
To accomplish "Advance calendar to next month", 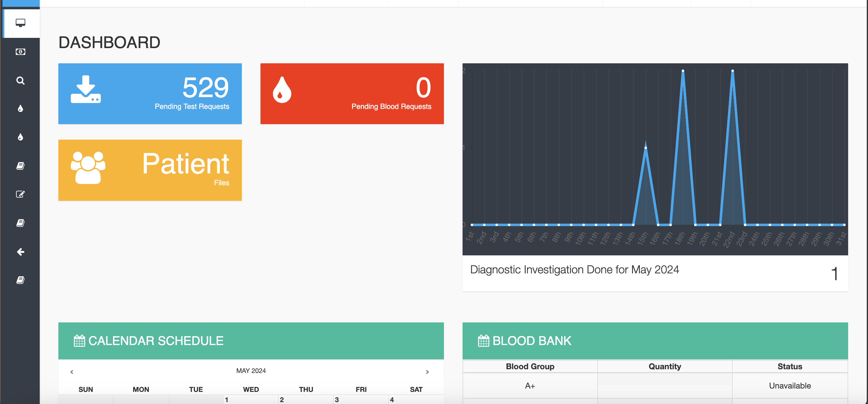I will point(427,372).
